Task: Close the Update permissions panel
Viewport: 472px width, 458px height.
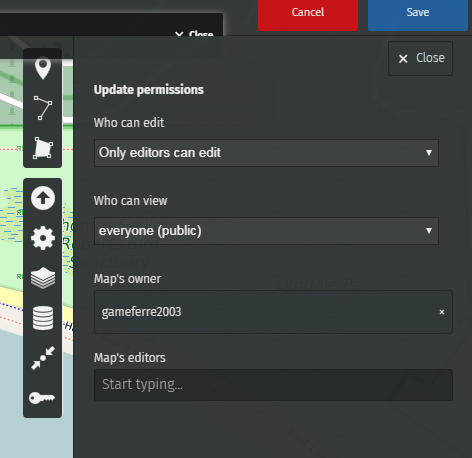Action: click(x=420, y=58)
